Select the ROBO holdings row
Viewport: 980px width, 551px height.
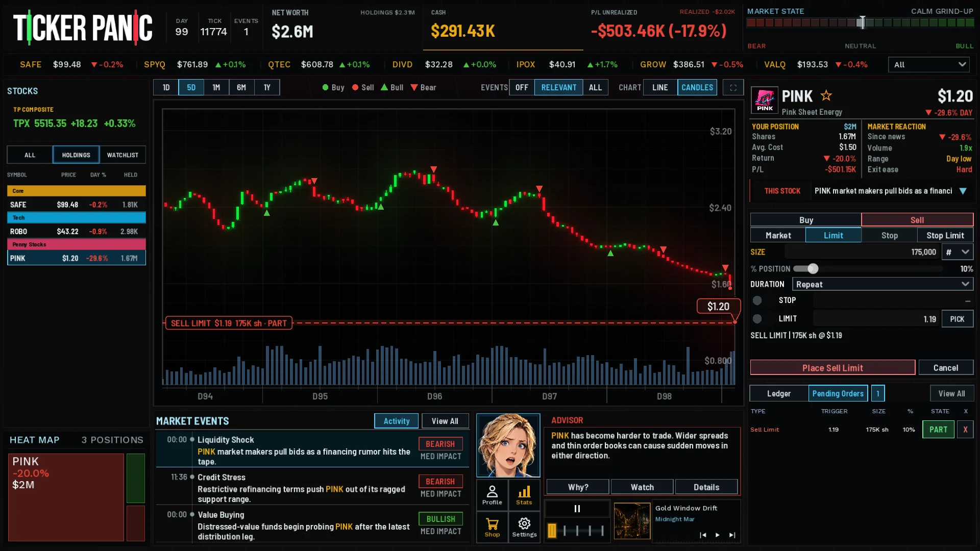(77, 232)
